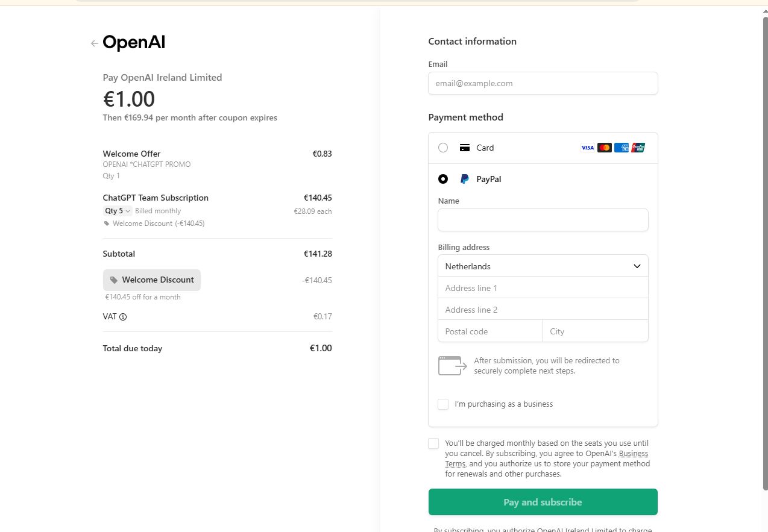The image size is (768, 532).
Task: Select the PayPal radio button
Action: point(443,179)
